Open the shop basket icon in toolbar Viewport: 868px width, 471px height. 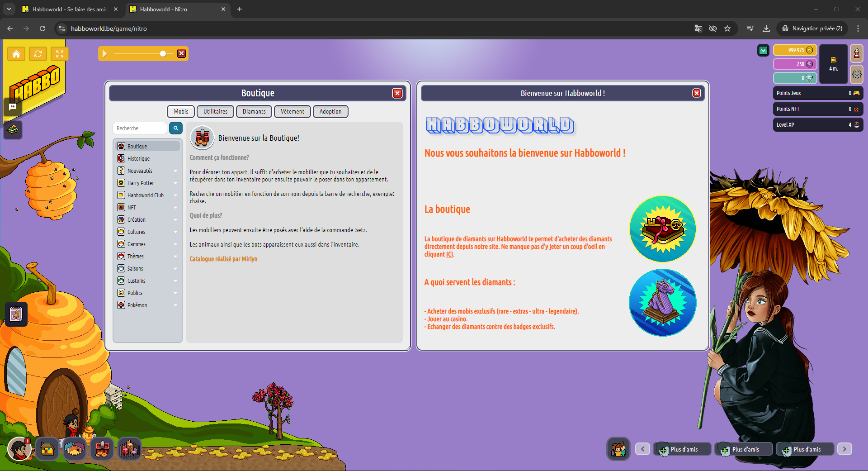coord(102,449)
